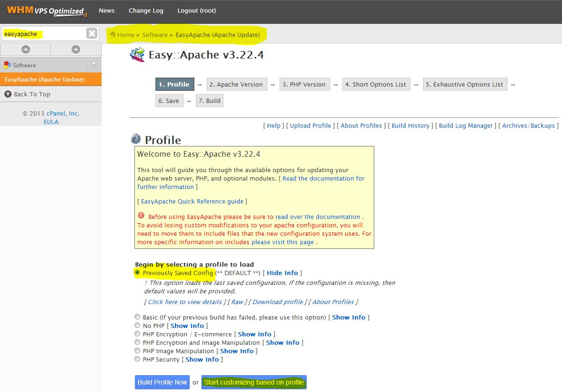Screen dimensions: 562x392
Task: Click the sidebar down arrow icon
Action: click(76, 50)
